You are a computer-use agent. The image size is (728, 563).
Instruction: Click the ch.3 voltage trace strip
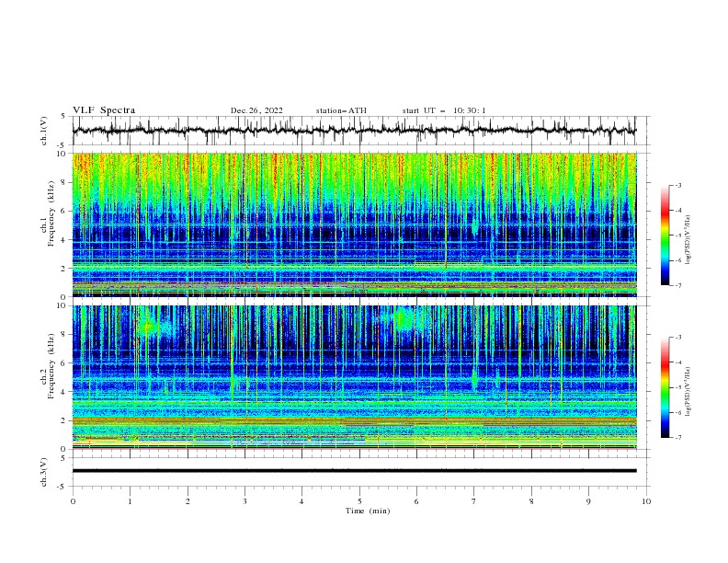pos(354,471)
